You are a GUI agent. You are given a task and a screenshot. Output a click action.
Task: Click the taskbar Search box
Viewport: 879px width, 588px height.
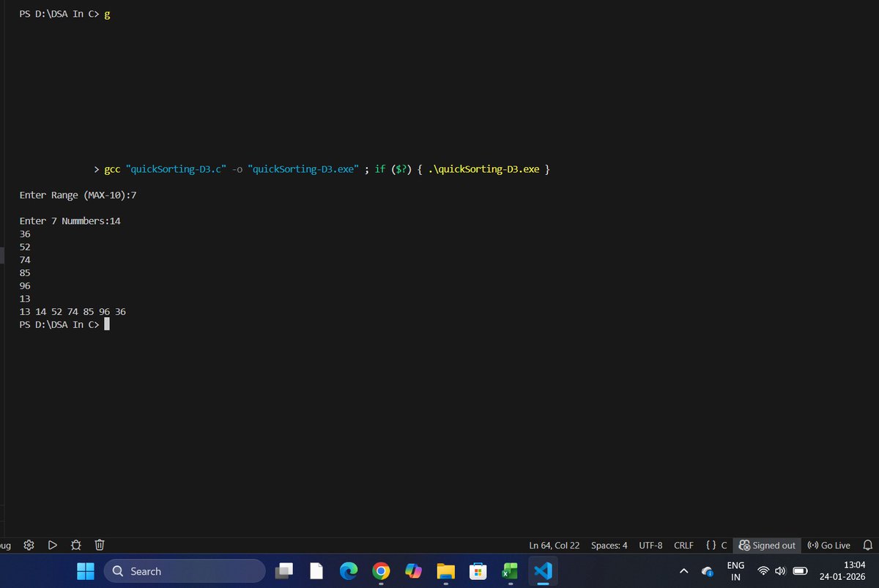pos(185,571)
